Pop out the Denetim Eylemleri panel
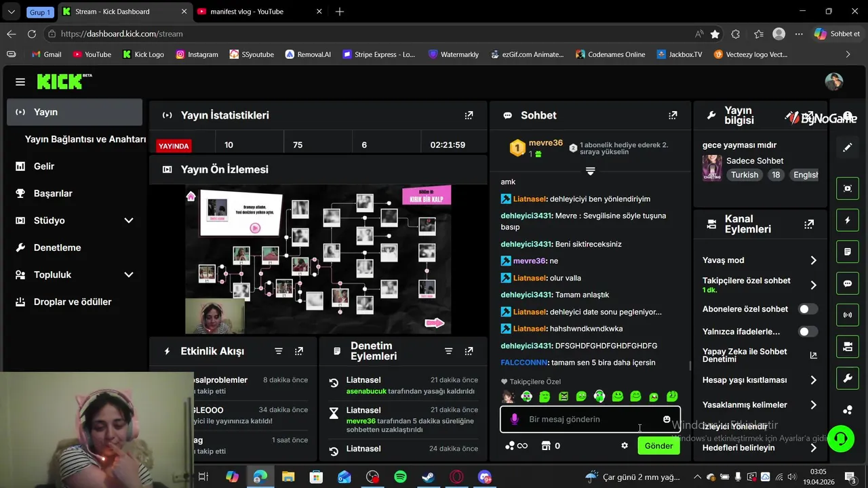Screen dimensions: 868x488 click(469, 351)
